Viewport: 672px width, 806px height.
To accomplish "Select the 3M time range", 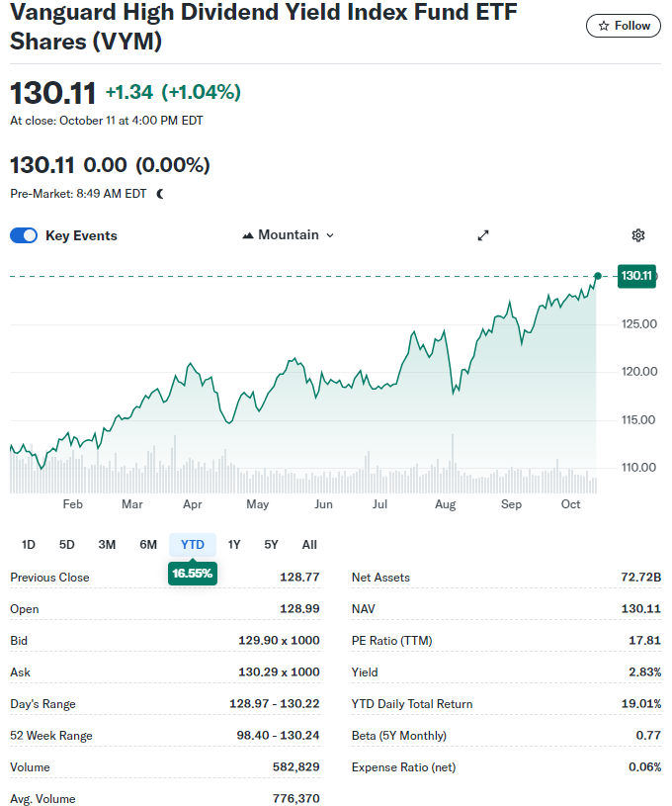I will coord(107,544).
